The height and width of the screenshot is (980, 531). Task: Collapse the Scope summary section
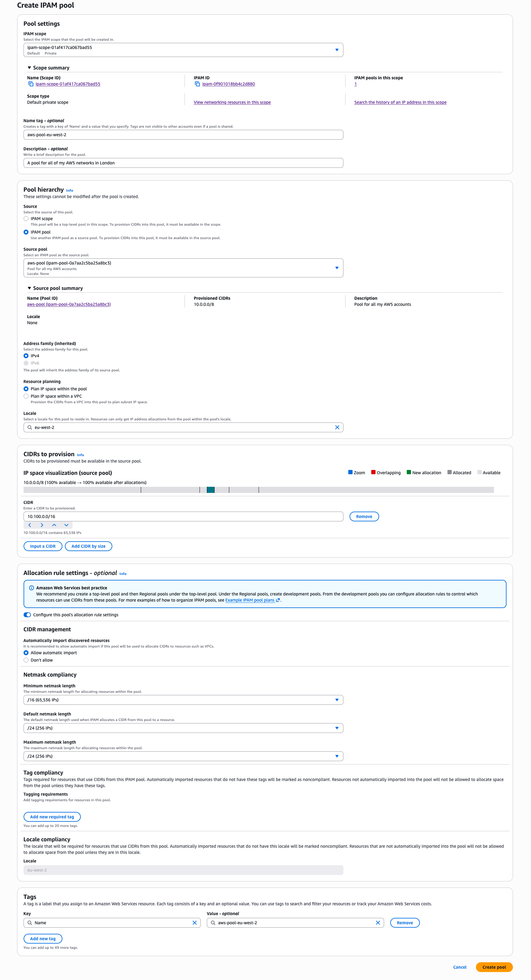point(29,68)
